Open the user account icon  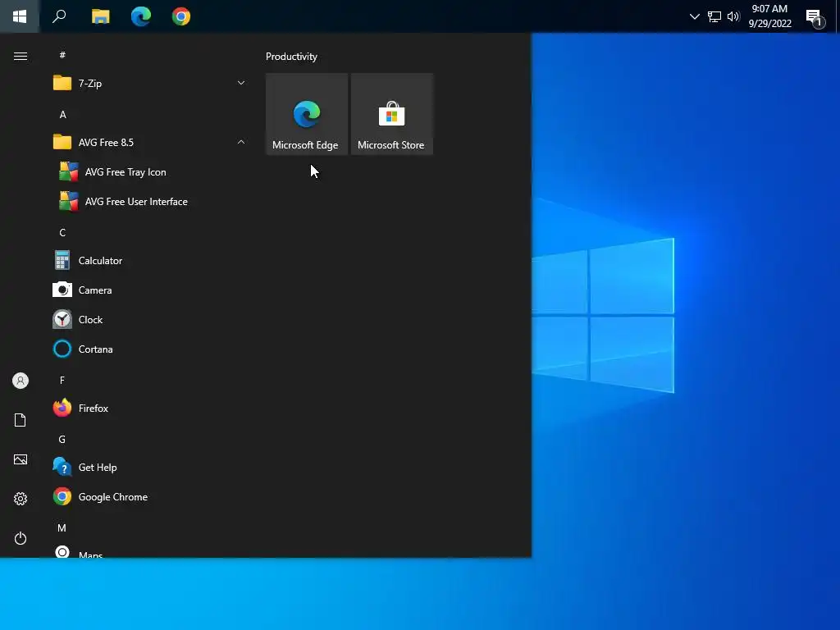coord(21,381)
